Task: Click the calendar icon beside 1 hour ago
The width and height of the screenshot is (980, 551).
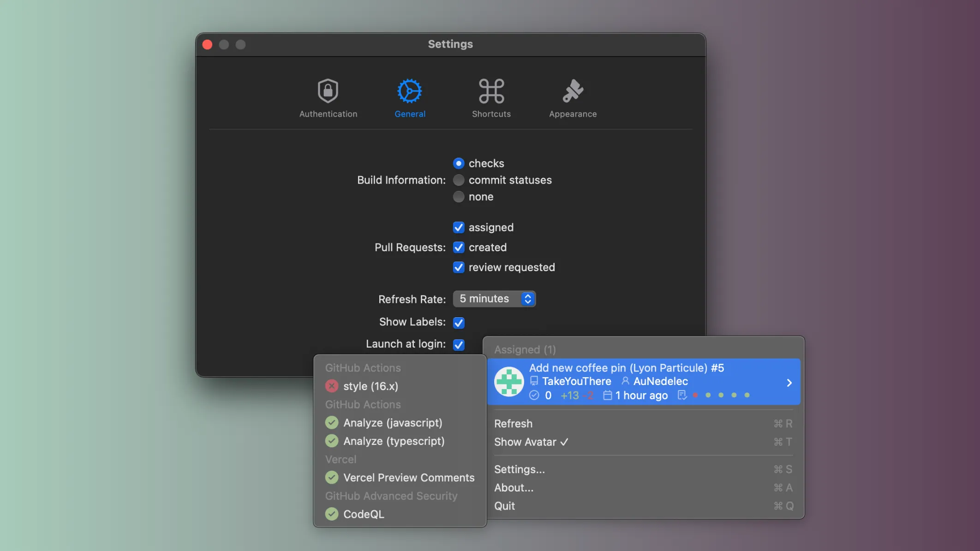Action: coord(607,395)
